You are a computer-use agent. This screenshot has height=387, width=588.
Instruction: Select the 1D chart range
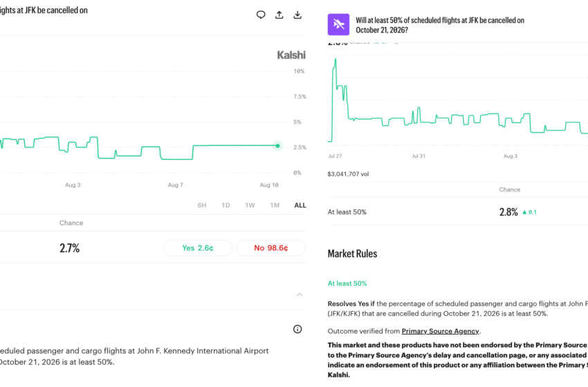click(x=226, y=205)
